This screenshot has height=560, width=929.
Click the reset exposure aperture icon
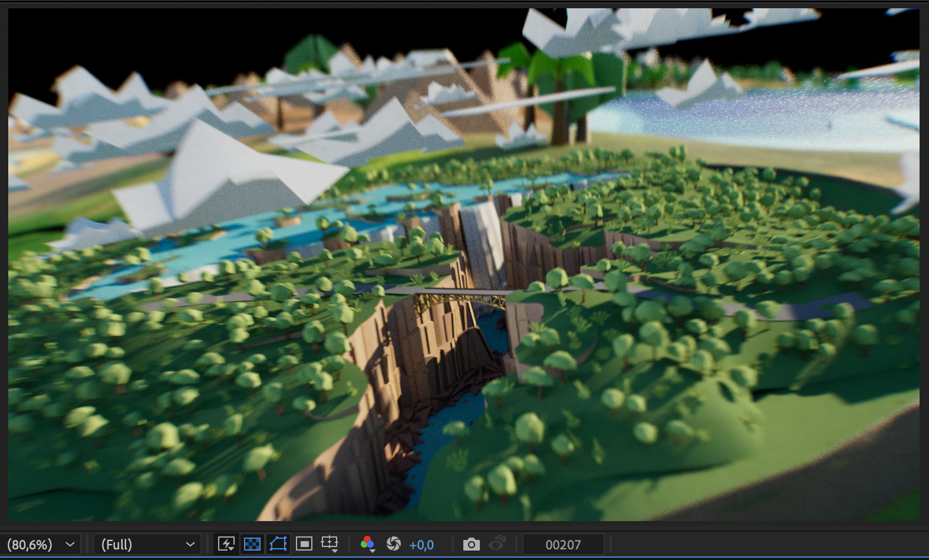pos(394,543)
